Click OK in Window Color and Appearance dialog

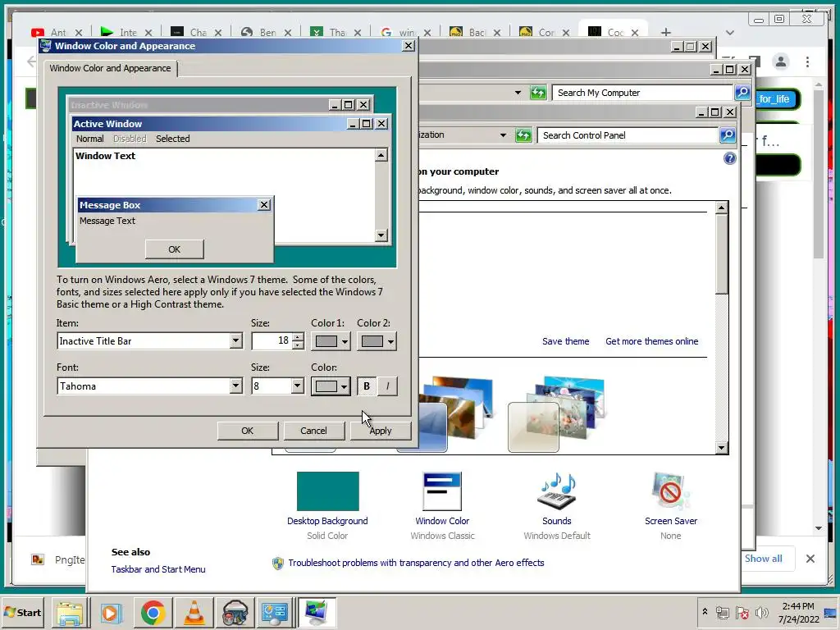pyautogui.click(x=247, y=431)
